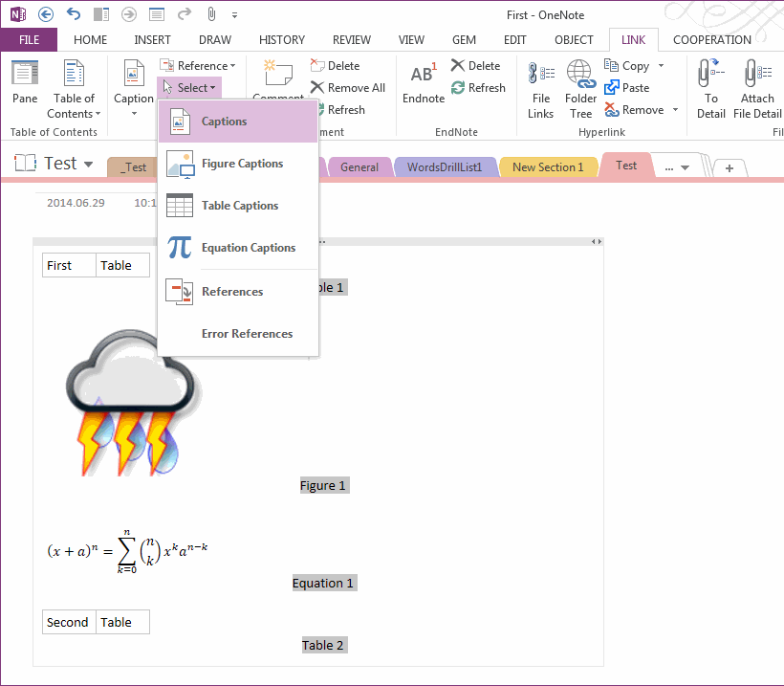Open the Reference dropdown
784x686 pixels.
(x=199, y=65)
